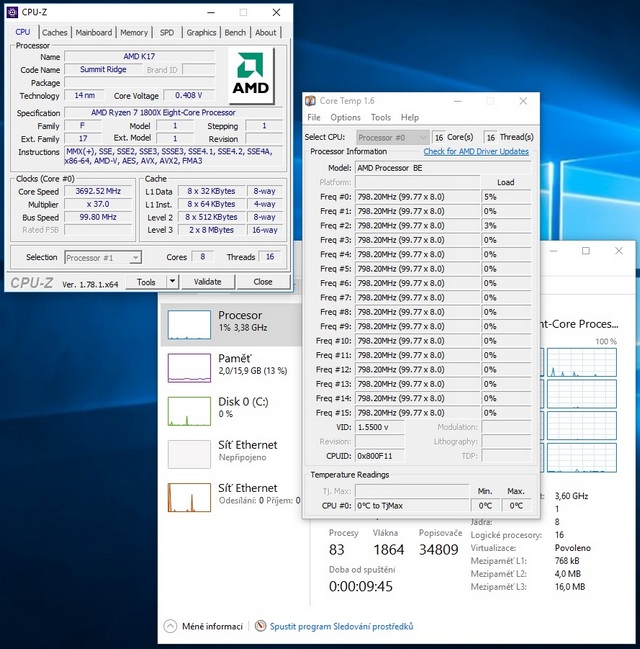Click the bottom logical processor graph in Task Manager
The image size is (640, 649).
click(x=582, y=457)
